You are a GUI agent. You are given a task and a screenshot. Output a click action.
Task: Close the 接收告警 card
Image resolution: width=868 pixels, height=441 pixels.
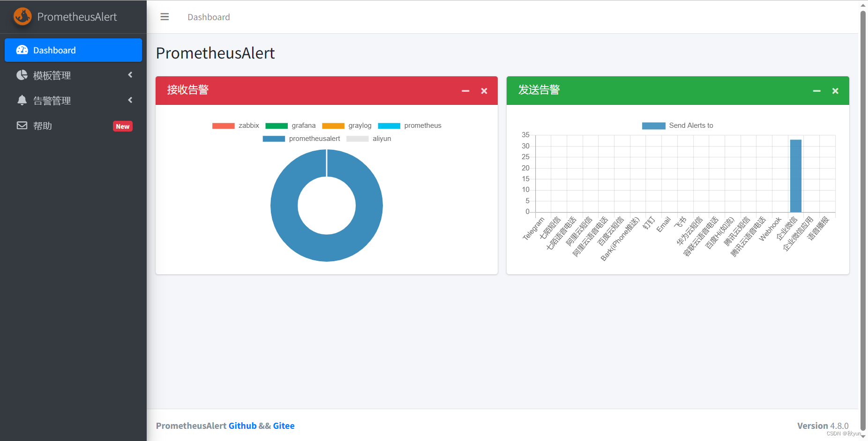(x=484, y=91)
